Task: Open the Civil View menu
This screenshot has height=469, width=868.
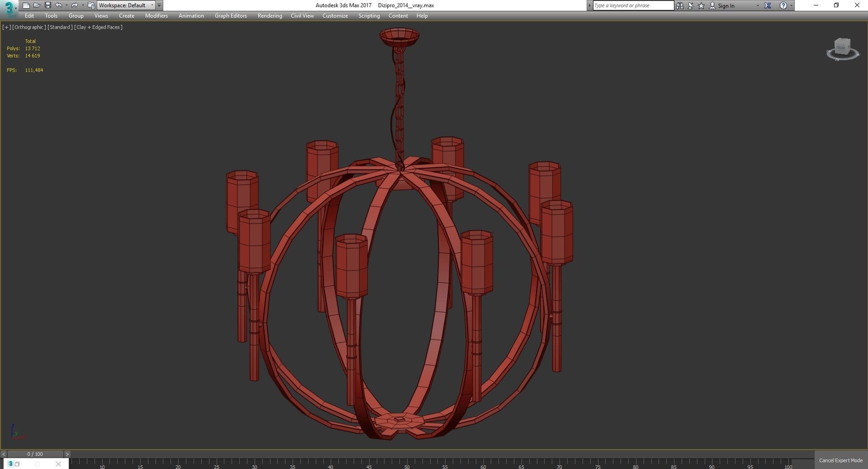Action: click(x=302, y=16)
